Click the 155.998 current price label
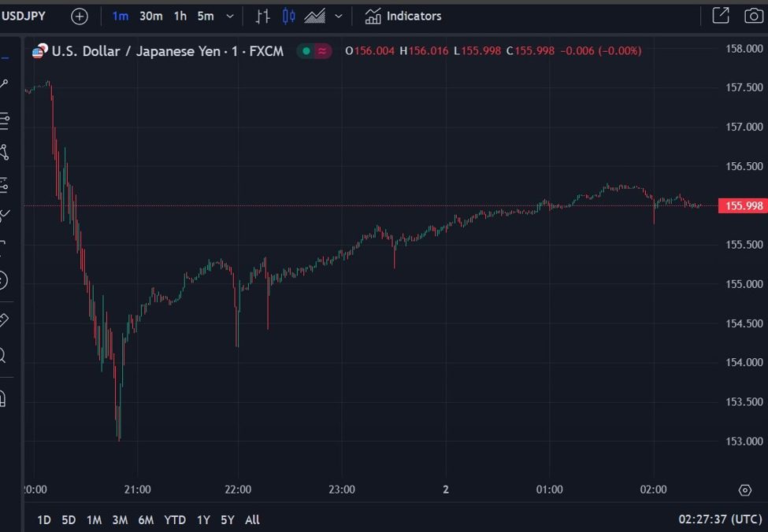Screen dimensions: 768x532 pos(744,206)
